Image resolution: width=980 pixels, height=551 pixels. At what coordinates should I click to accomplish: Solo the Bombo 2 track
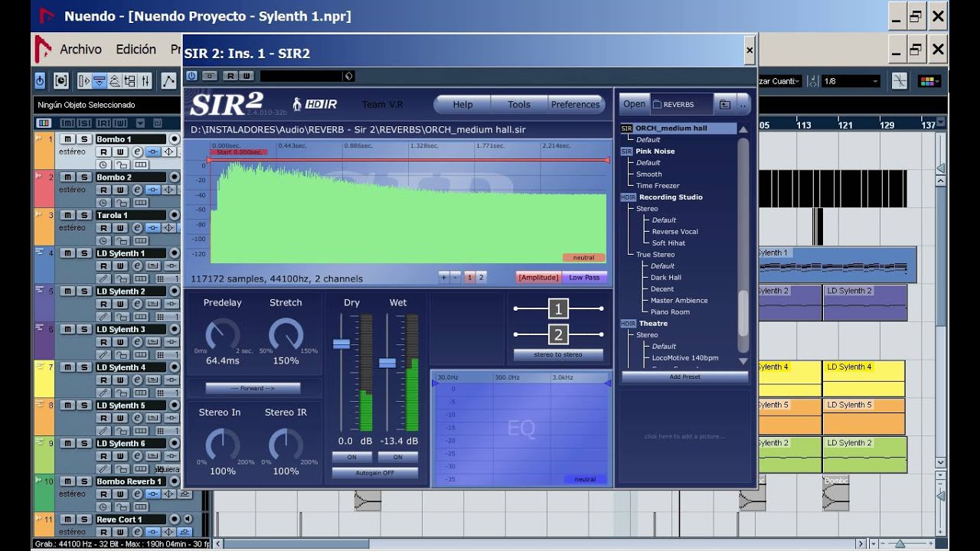click(x=83, y=178)
